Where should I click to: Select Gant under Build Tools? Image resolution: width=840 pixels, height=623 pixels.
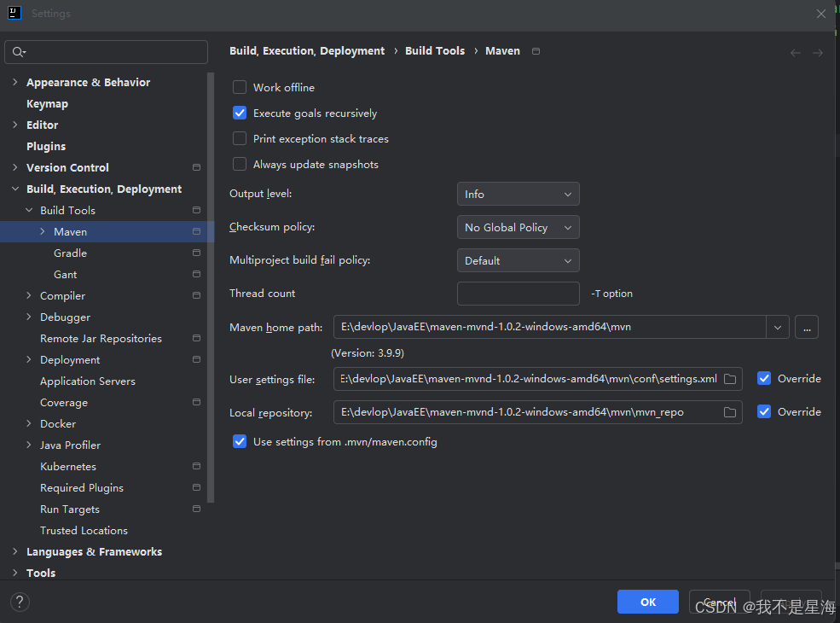click(x=66, y=275)
